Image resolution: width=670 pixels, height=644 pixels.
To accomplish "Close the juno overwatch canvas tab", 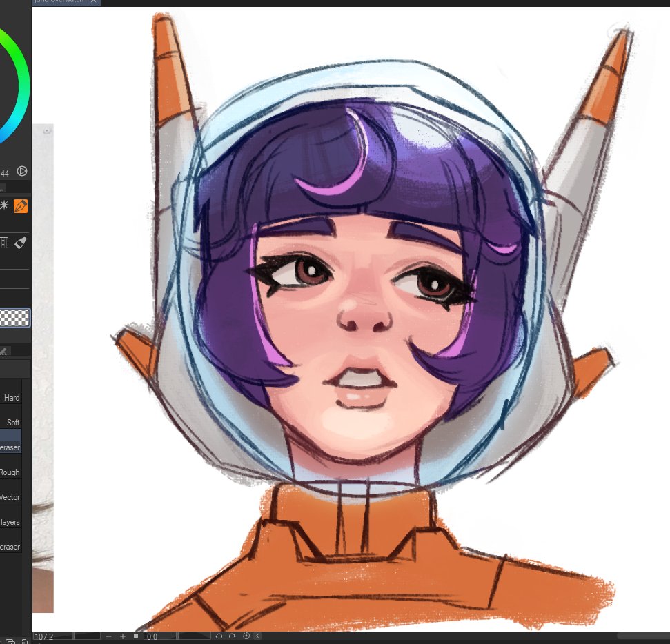I will 93,1.
